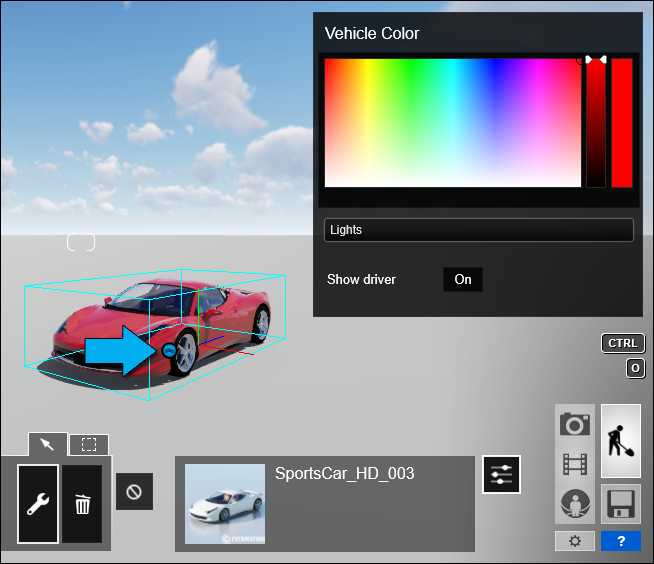Viewport: 654px width, 564px height.
Task: Click the cancel selection circle-slash icon
Action: pyautogui.click(x=134, y=491)
